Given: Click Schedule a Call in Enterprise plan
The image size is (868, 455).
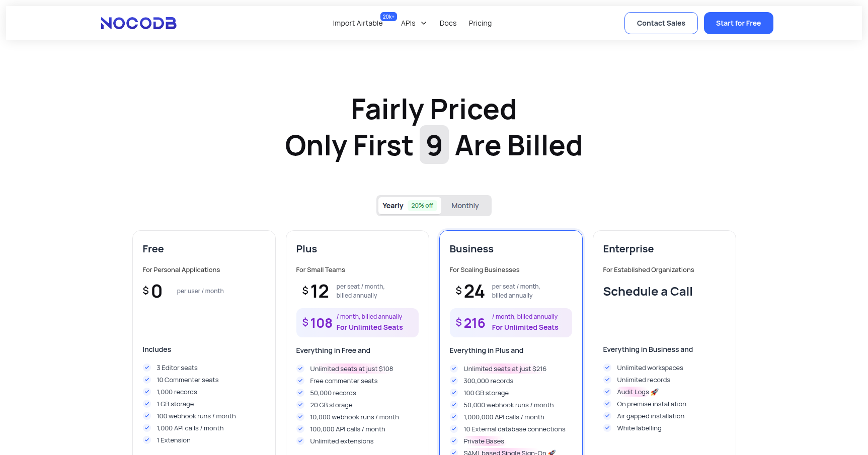Looking at the screenshot, I should click(648, 292).
